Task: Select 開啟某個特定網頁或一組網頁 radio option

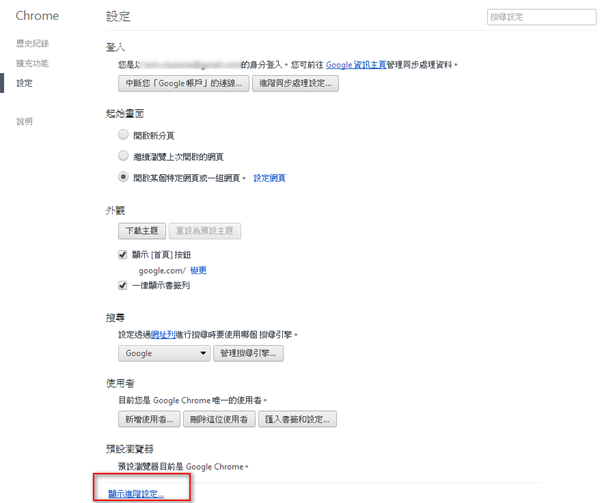Action: [x=123, y=177]
